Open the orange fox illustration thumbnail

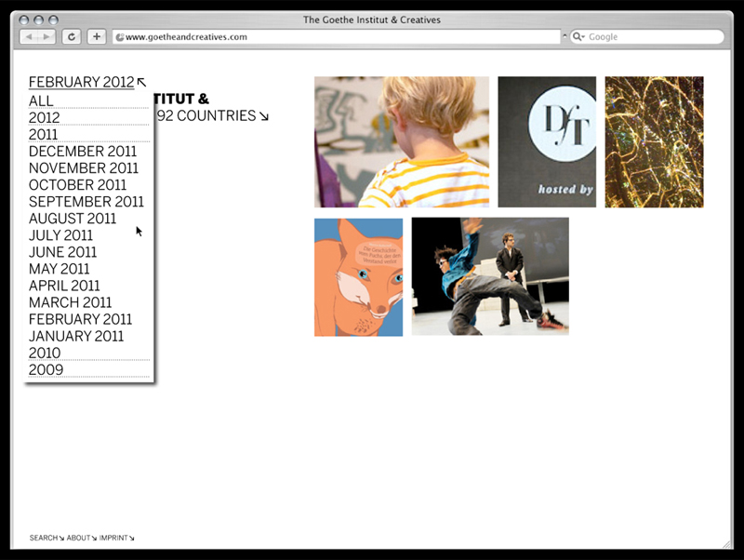[358, 277]
